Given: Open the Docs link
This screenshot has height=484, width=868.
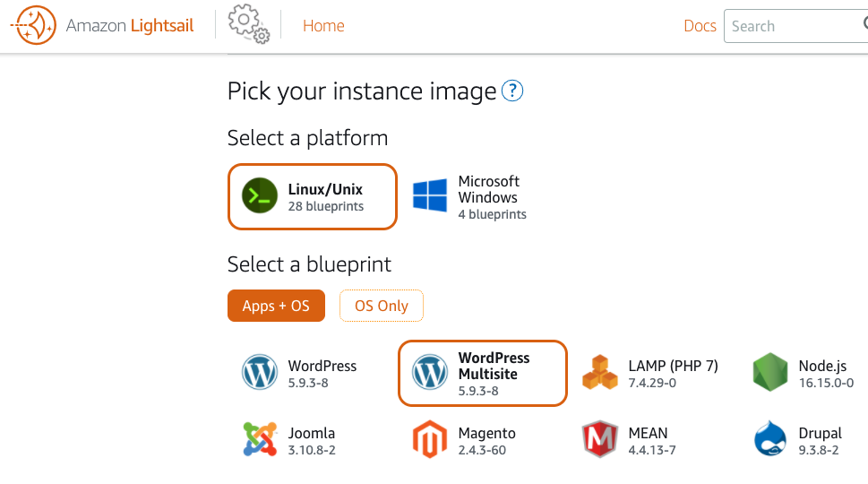Looking at the screenshot, I should point(700,25).
